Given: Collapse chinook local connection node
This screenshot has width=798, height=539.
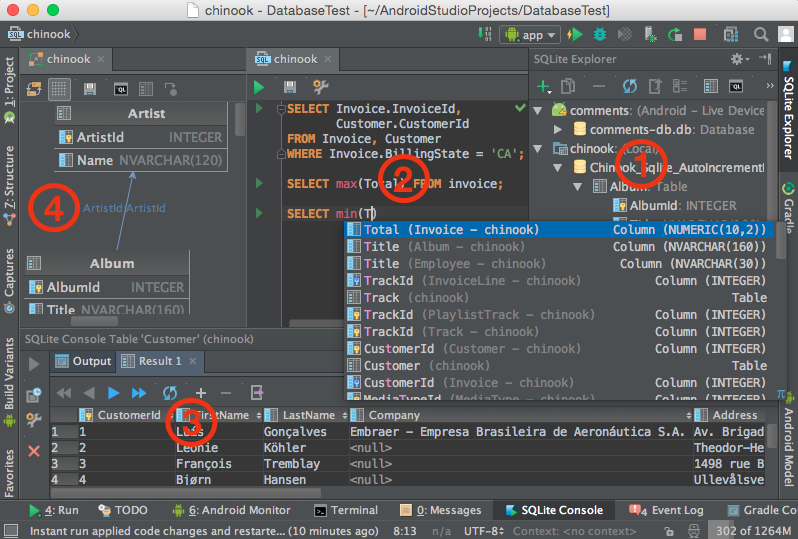Looking at the screenshot, I should 537,149.
